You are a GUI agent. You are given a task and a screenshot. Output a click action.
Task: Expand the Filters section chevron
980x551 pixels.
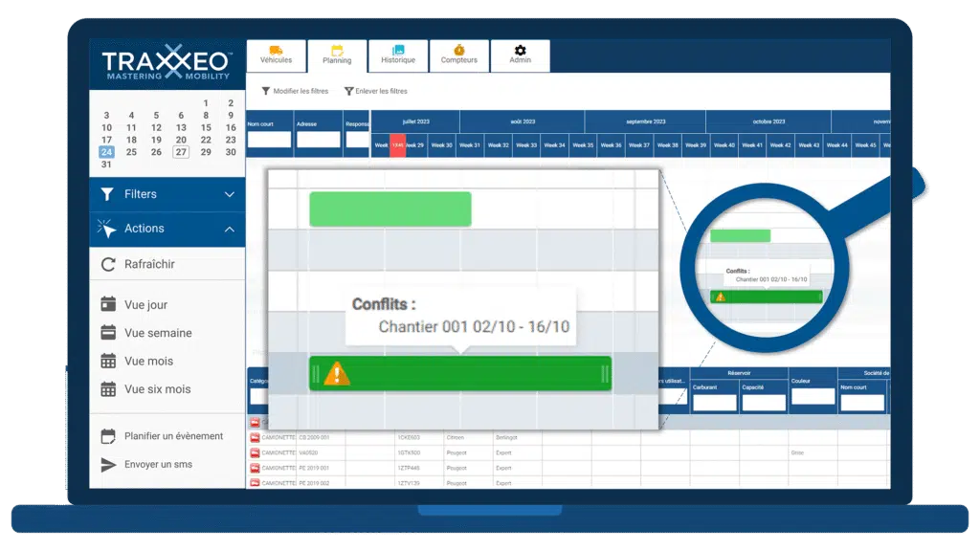(230, 194)
